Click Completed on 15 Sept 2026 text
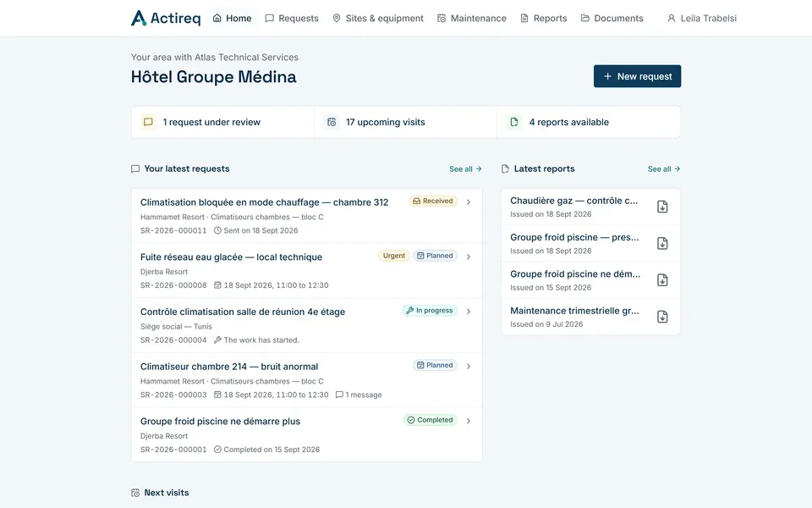 click(x=272, y=450)
